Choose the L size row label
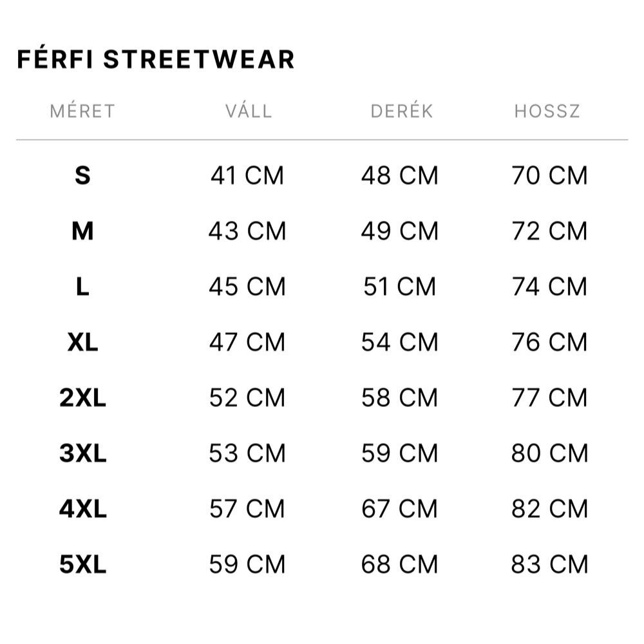Image resolution: width=644 pixels, height=644 pixels. [x=82, y=287]
